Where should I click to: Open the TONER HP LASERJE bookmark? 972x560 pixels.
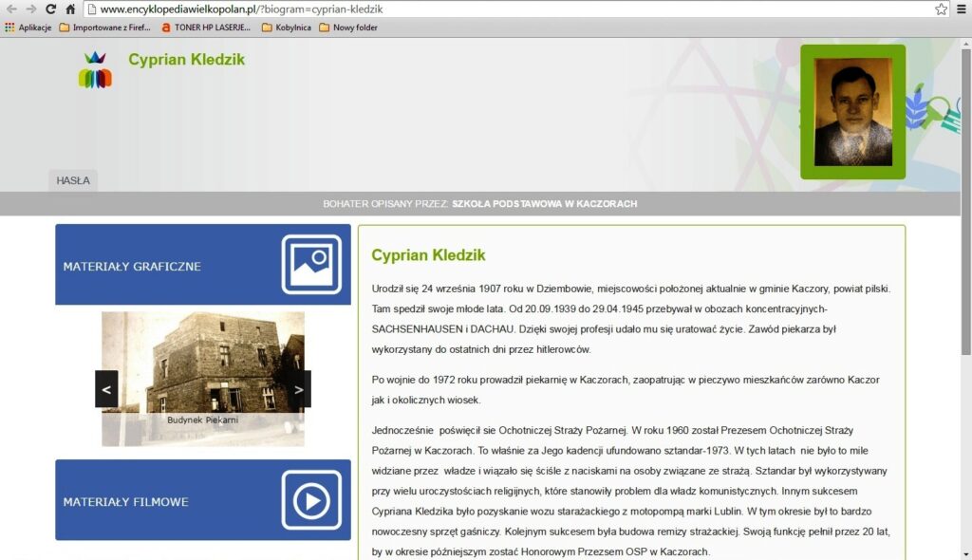click(x=206, y=28)
